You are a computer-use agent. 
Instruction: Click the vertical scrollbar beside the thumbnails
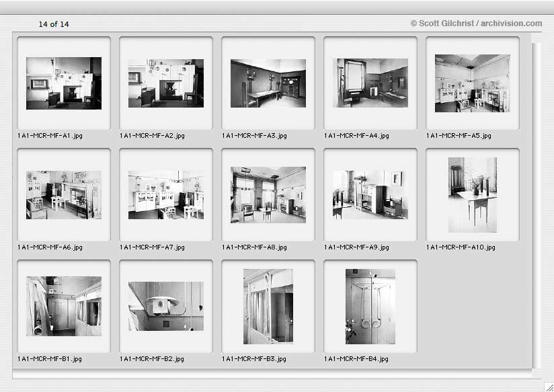coord(536,206)
